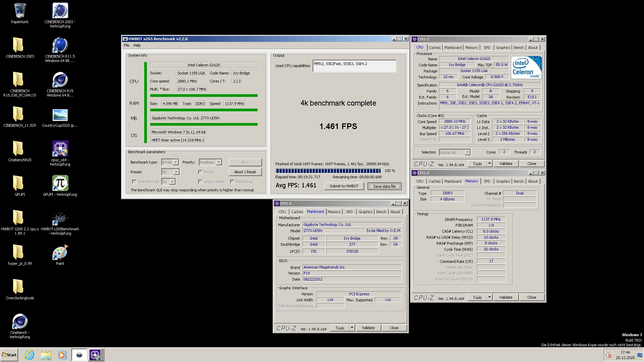Click Close in Mainboard CPU-Z window
The height and width of the screenshot is (362, 644).
tap(394, 328)
